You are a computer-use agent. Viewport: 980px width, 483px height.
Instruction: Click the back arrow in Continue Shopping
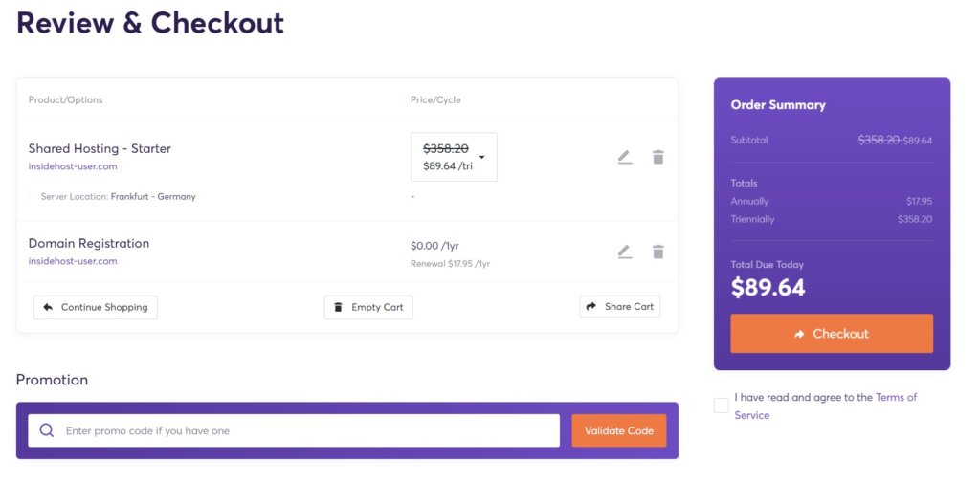click(48, 307)
